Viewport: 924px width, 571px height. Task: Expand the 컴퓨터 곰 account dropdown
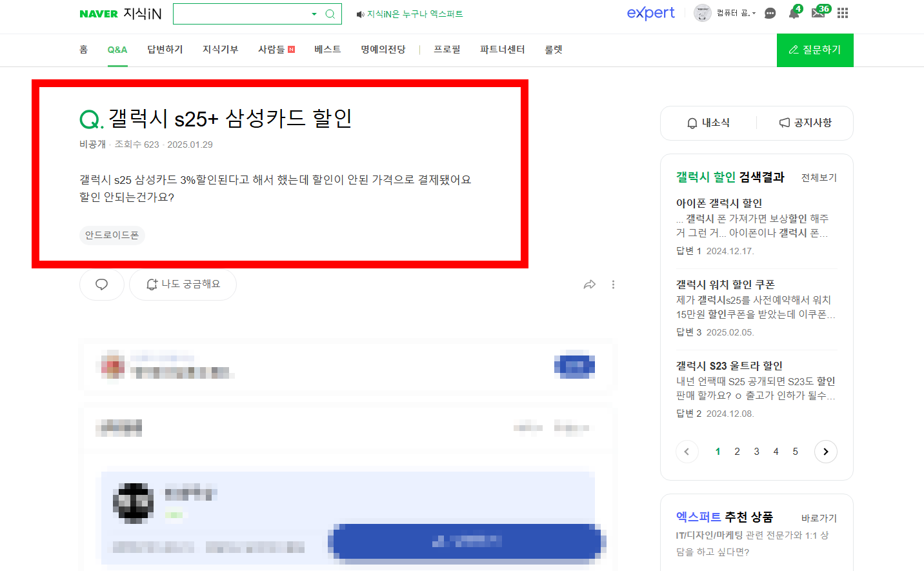[736, 13]
